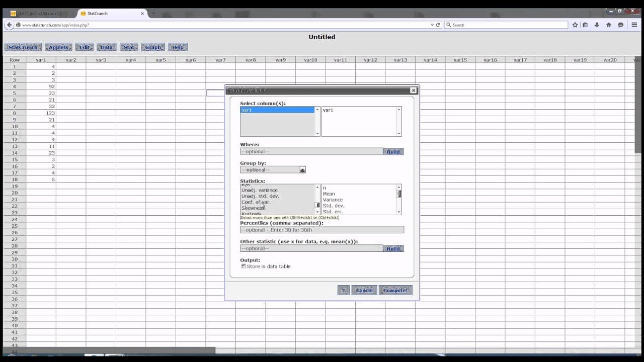Click cell with value 123 in var1
644x362 pixels.
[x=41, y=113]
